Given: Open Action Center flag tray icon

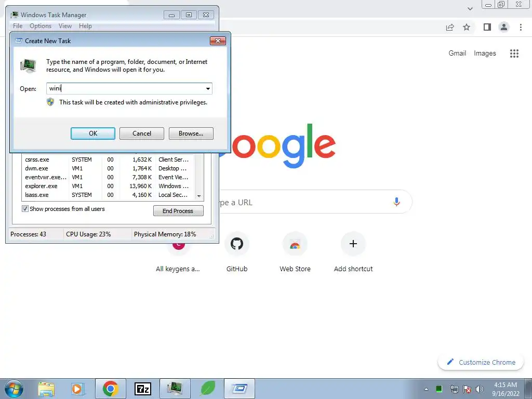Looking at the screenshot, I should pos(467,389).
